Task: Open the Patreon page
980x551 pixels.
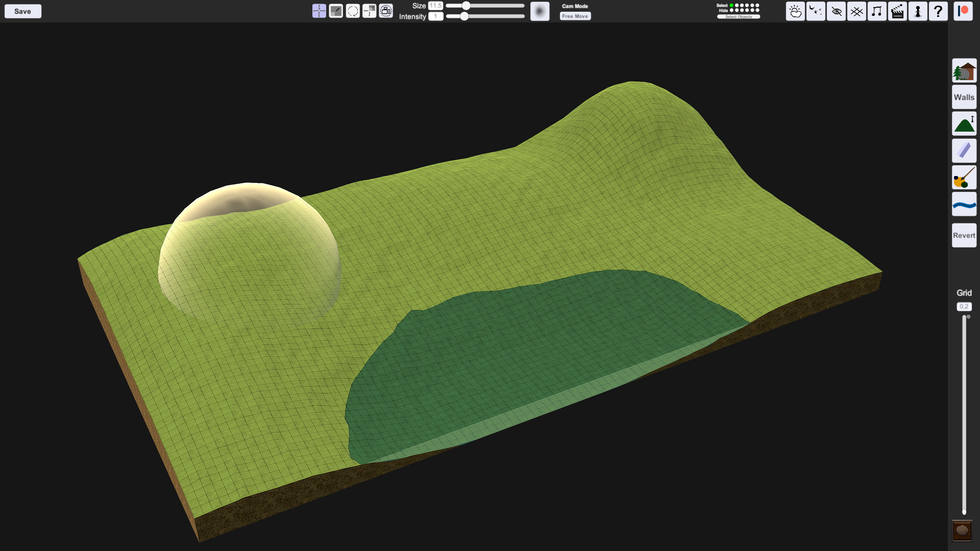Action: [x=963, y=11]
